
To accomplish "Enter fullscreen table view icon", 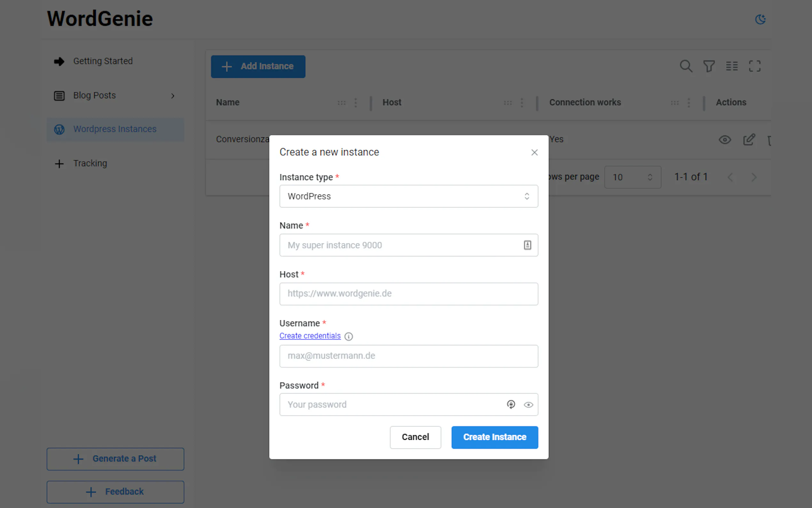I will [x=754, y=66].
